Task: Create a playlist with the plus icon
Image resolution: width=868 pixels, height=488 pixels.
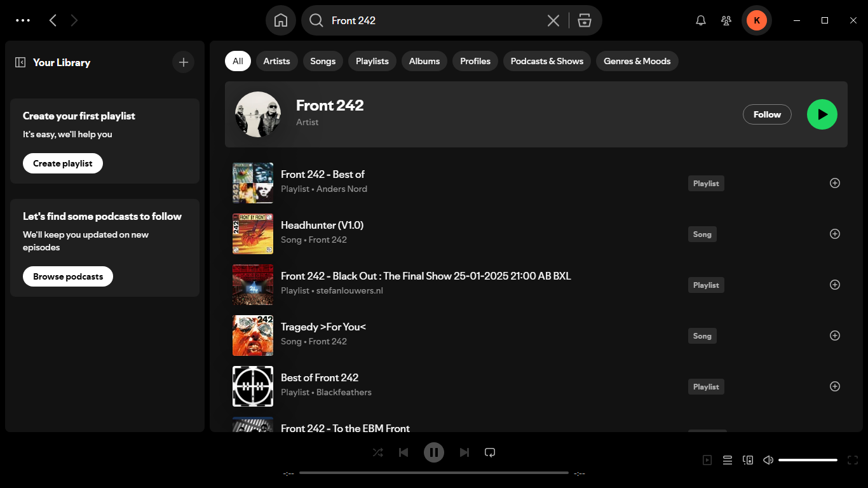Action: pyautogui.click(x=184, y=62)
